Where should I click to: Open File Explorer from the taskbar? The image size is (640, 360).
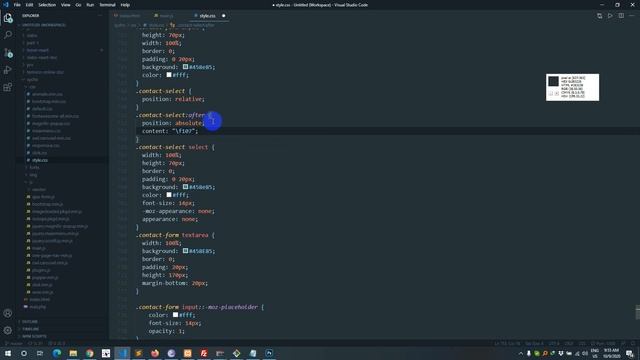tap(73, 353)
